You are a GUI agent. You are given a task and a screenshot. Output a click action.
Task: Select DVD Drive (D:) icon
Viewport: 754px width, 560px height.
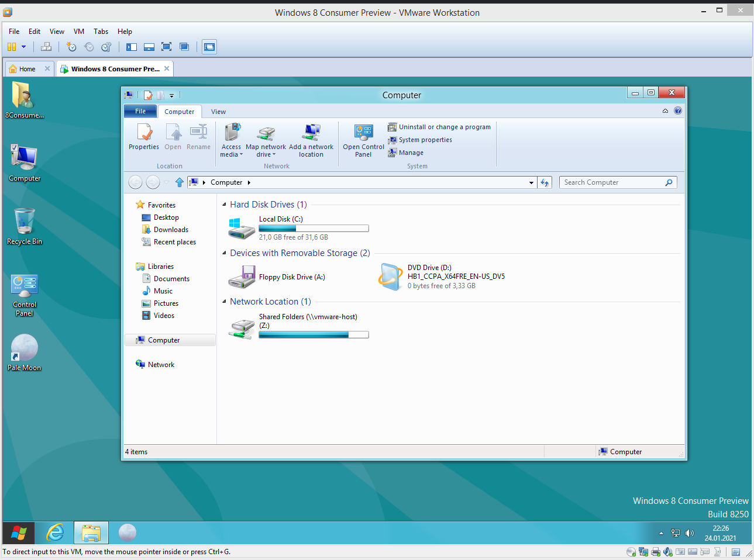click(x=390, y=276)
